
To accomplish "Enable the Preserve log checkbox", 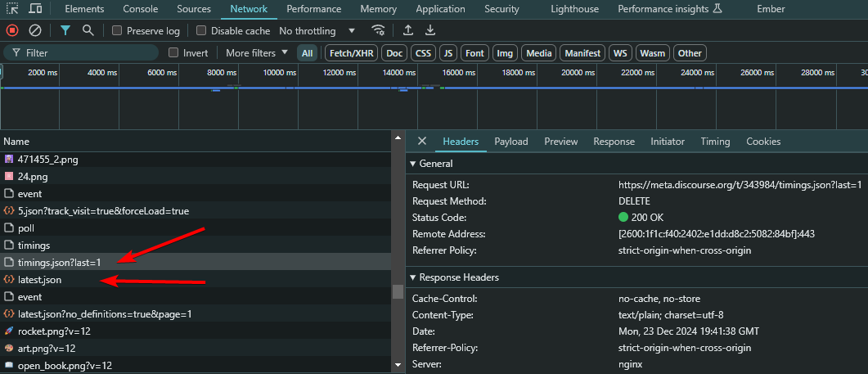I will (x=117, y=30).
